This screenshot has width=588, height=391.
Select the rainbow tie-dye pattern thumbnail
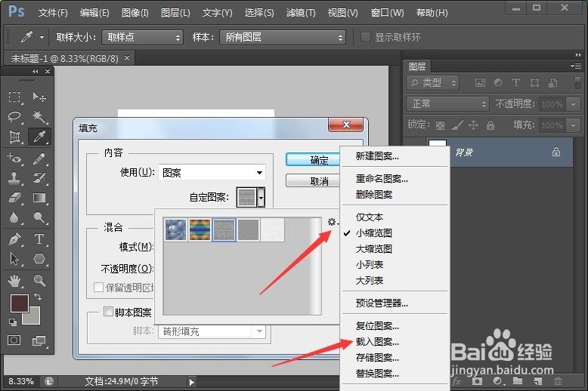pyautogui.click(x=200, y=229)
